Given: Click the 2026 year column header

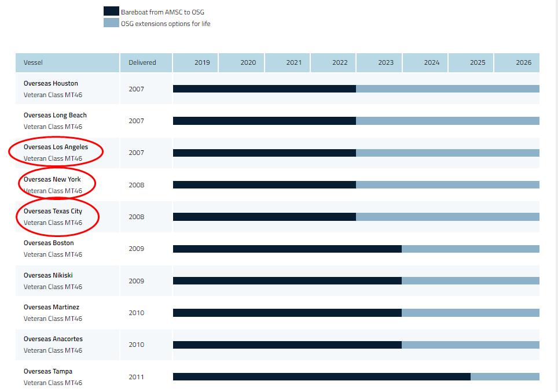Looking at the screenshot, I should [517, 62].
